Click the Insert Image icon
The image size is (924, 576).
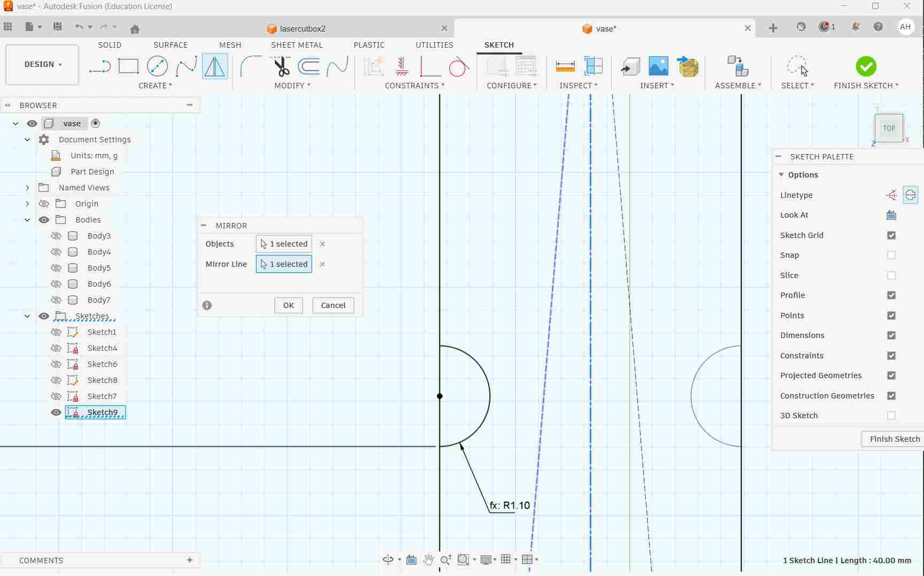(x=658, y=67)
